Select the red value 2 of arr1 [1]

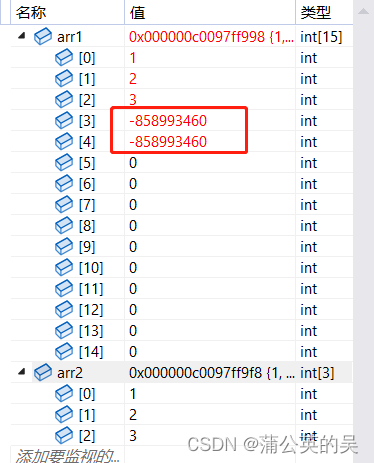click(133, 79)
